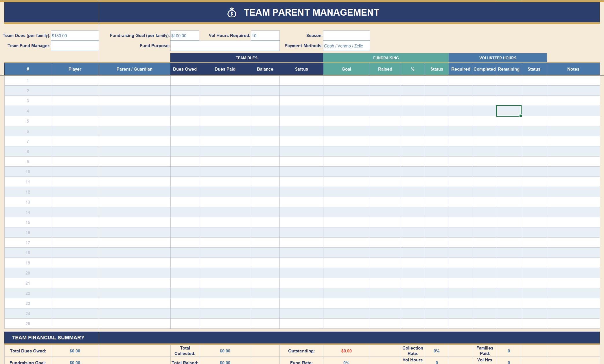Click the Completed column header
Screen dimensions: 604x364
point(485,69)
